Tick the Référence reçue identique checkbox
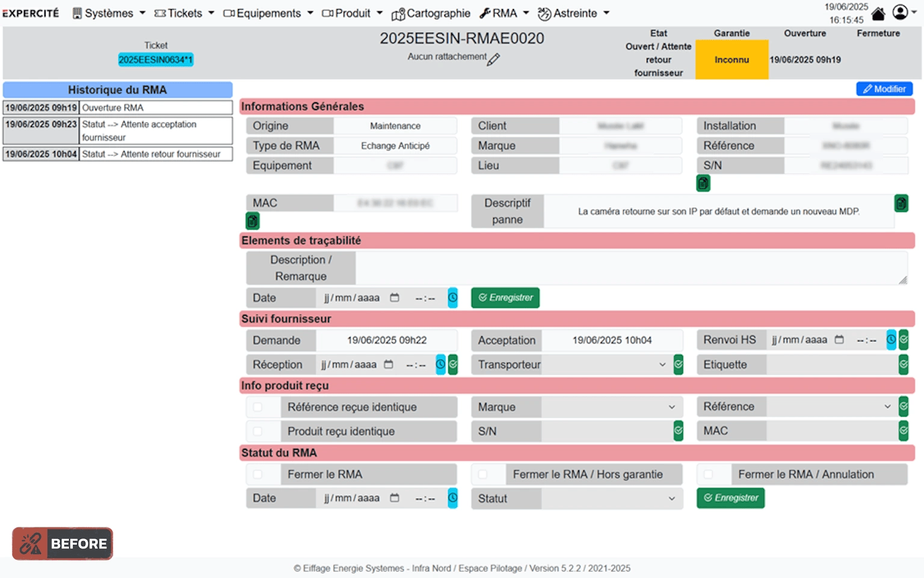This screenshot has height=578, width=924. [258, 407]
